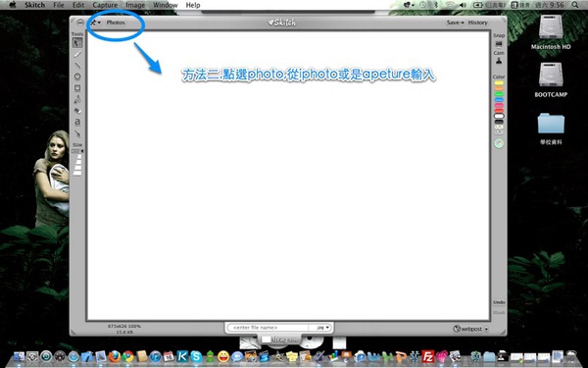588x368 pixels.
Task: Open the Edit menu
Action: tap(78, 5)
